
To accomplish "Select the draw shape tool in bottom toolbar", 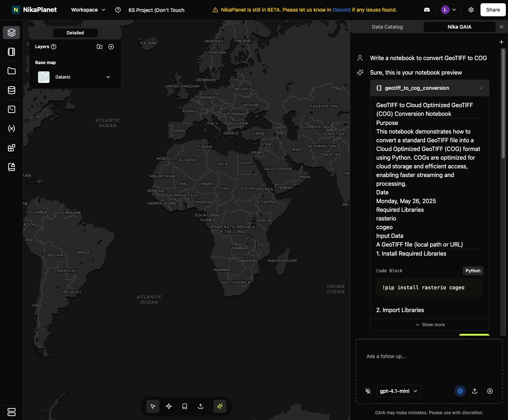I will (x=169, y=406).
